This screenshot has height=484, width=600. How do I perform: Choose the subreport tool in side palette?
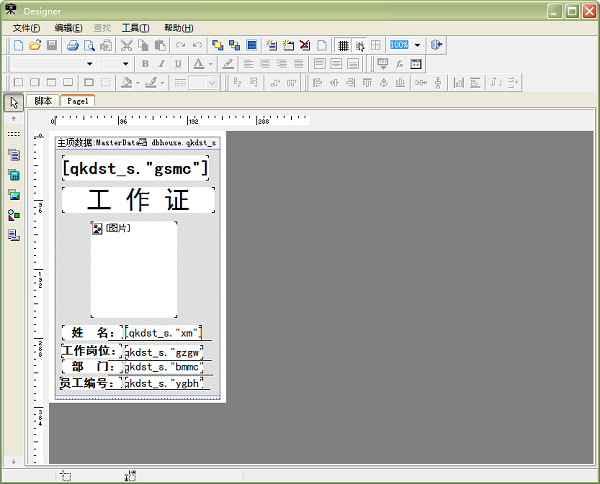click(14, 235)
